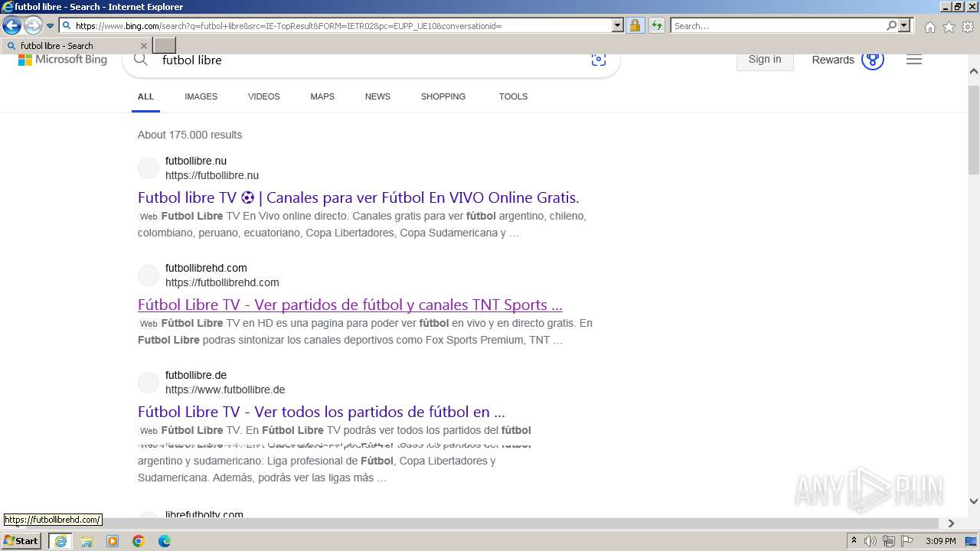Refresh the page with the green arrows icon

pos(656,26)
